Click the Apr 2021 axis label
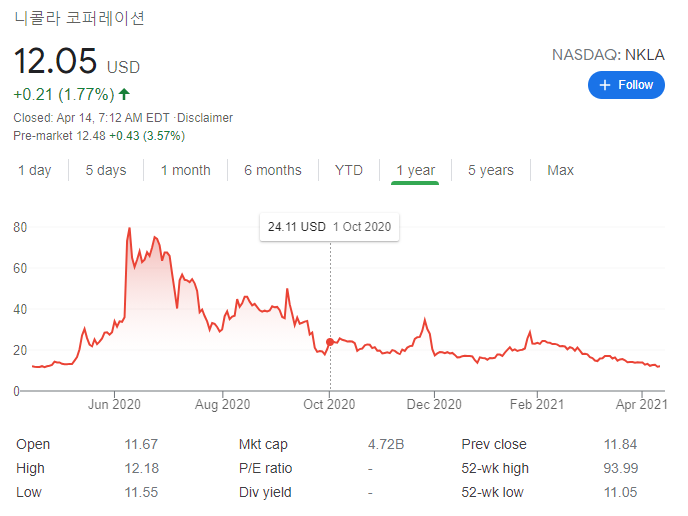 641,404
